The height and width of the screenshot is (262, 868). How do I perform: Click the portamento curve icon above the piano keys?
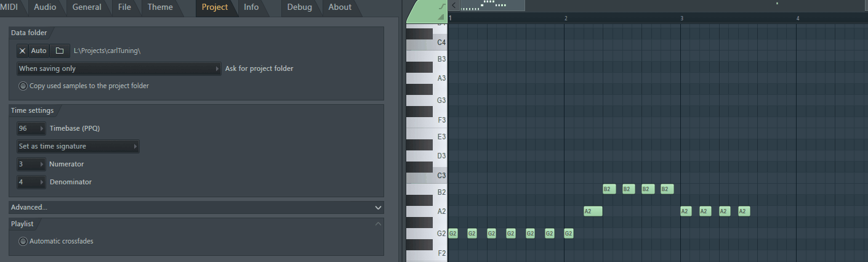pos(441,6)
